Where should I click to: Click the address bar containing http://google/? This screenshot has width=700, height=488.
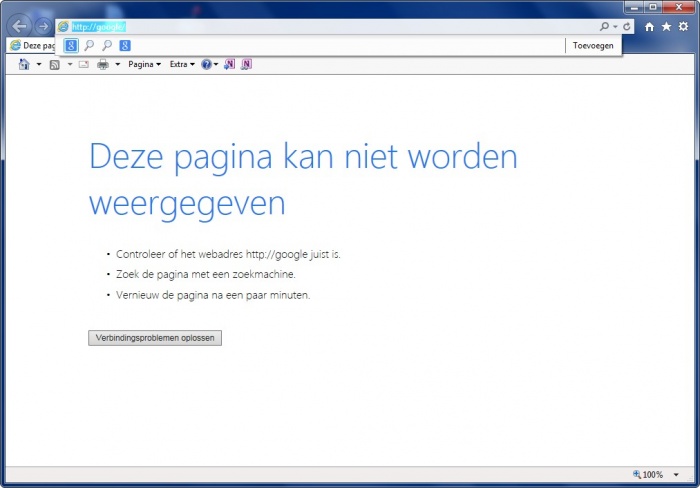tap(330, 27)
